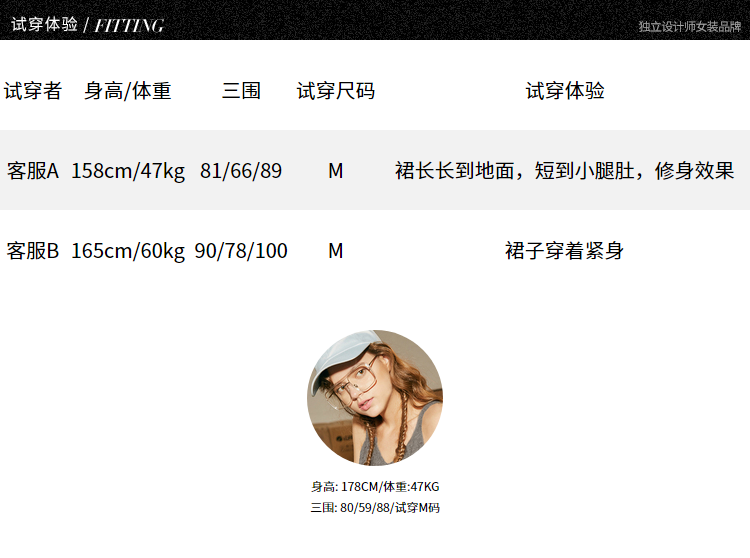Click the 裙子穿着紧身 review text

pyautogui.click(x=564, y=251)
